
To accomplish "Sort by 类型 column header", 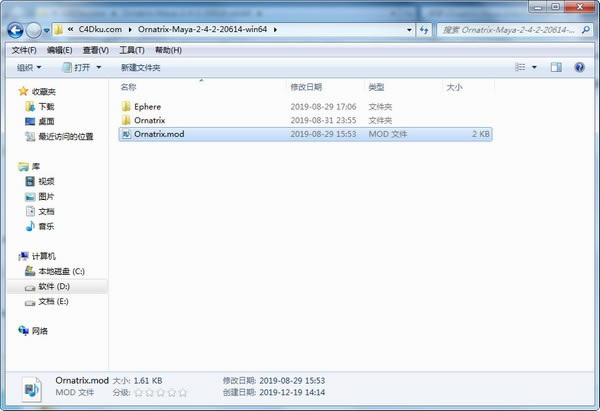I will coord(376,87).
